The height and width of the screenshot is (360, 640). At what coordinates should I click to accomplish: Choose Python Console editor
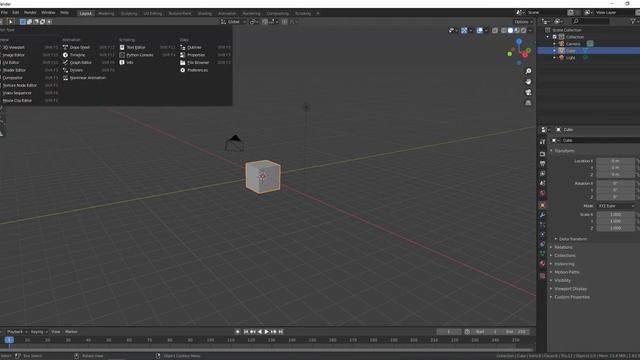[140, 55]
